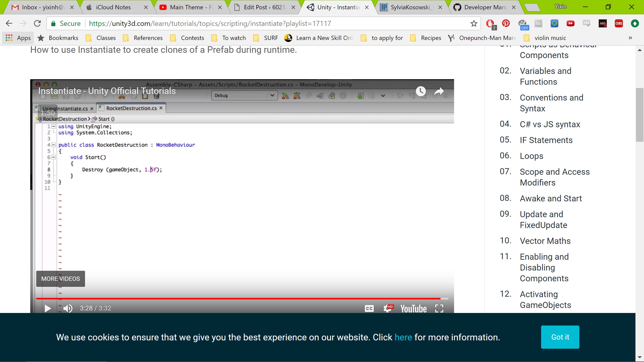Bookmark this page with the star icon

tap(474, 23)
